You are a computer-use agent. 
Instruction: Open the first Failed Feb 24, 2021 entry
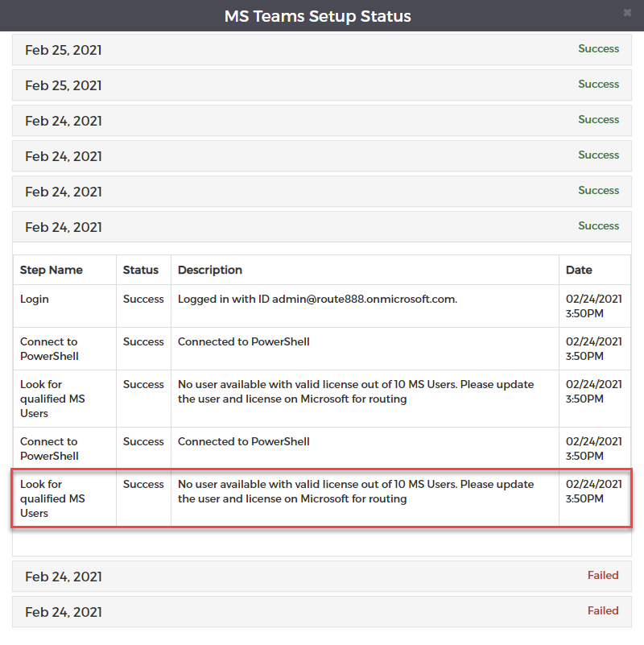tap(321, 577)
